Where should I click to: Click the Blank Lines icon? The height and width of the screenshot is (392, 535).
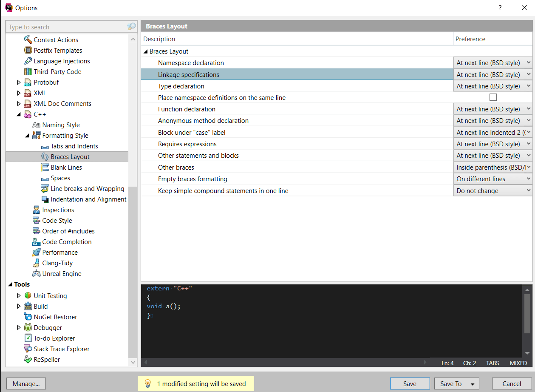45,168
